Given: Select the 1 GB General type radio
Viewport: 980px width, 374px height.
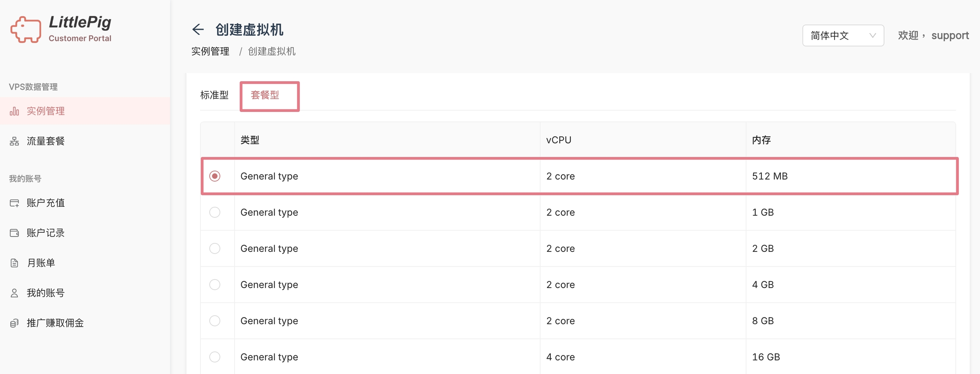Looking at the screenshot, I should 215,212.
